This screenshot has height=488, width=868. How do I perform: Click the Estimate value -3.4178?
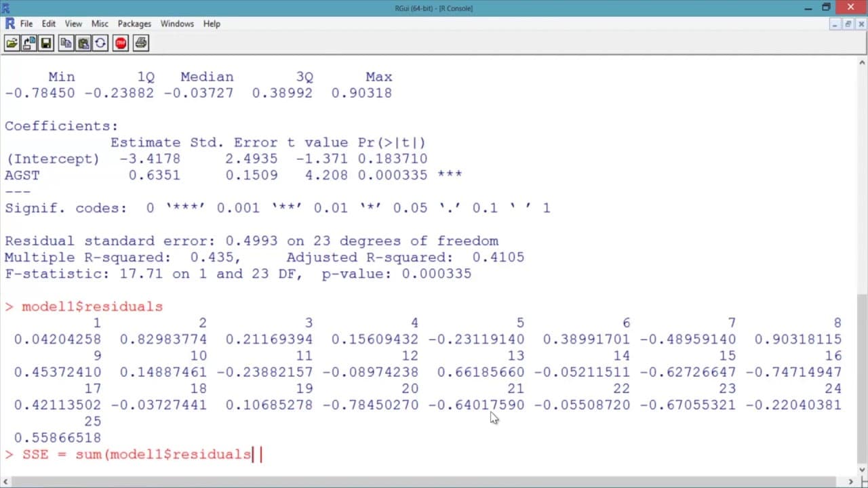click(x=150, y=159)
